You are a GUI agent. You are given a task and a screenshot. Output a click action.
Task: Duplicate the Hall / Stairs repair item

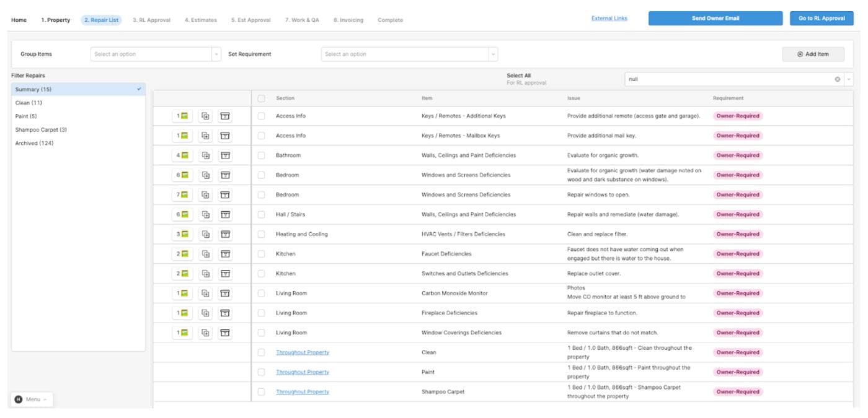(x=205, y=214)
